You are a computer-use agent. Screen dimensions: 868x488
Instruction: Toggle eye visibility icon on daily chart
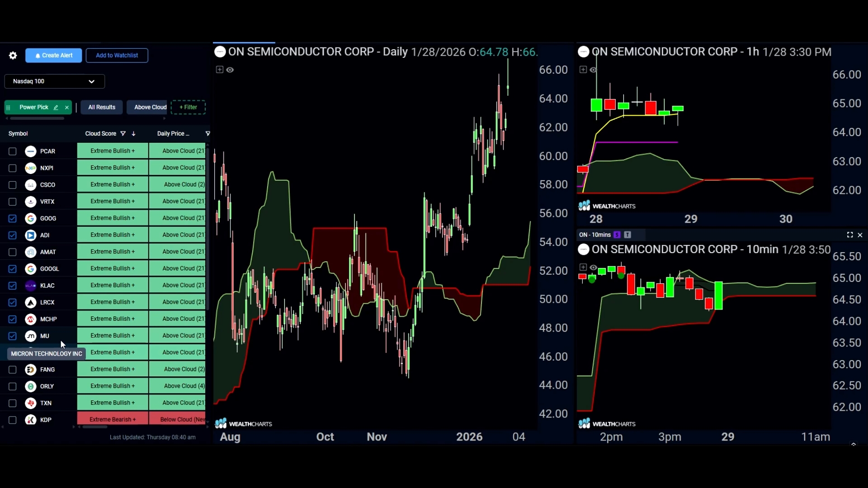230,70
